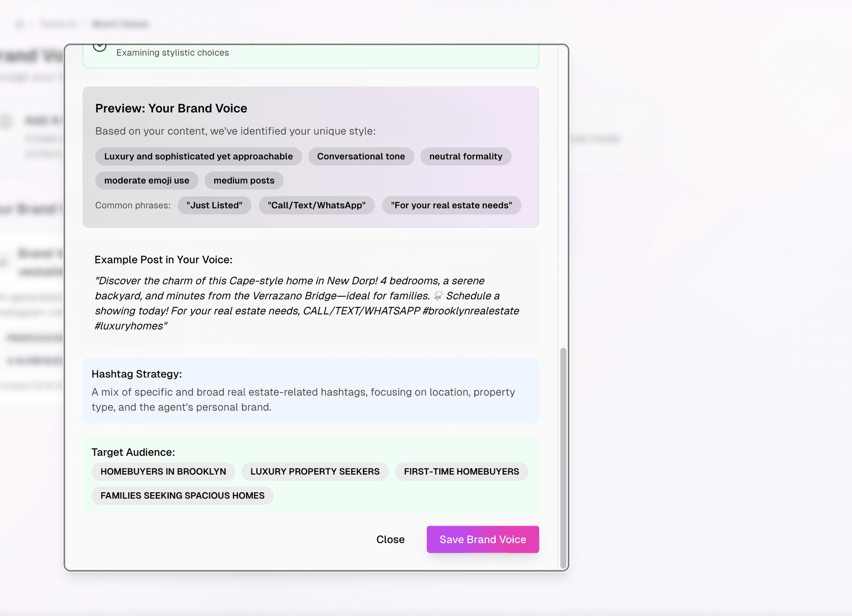
Task: Click the checkmark icon beside Examining stylistic choices
Action: (99, 46)
